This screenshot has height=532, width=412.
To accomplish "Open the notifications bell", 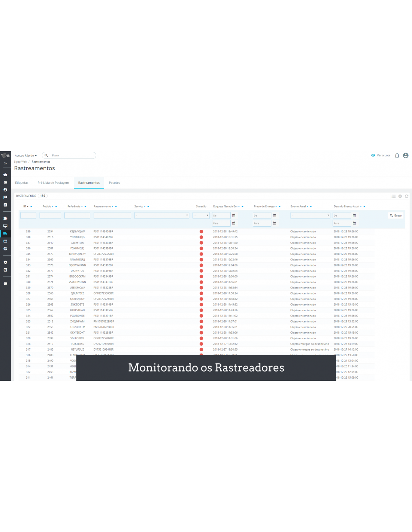I will [x=397, y=156].
